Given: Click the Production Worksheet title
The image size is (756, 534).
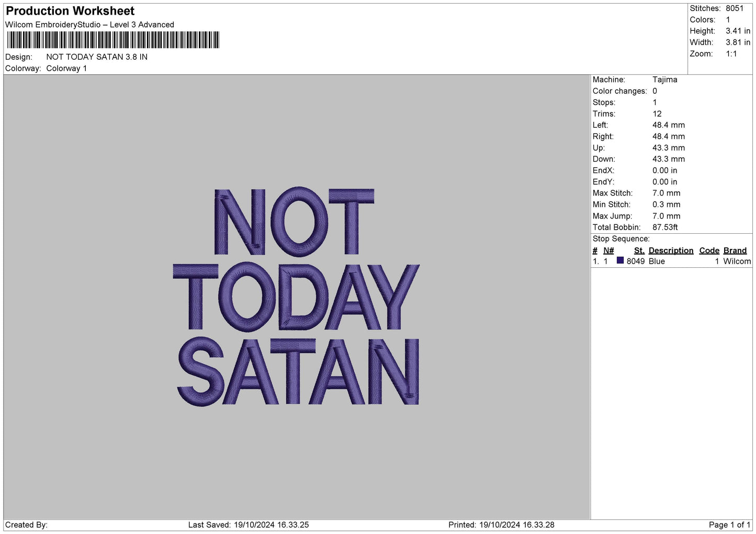Looking at the screenshot, I should pyautogui.click(x=70, y=11).
